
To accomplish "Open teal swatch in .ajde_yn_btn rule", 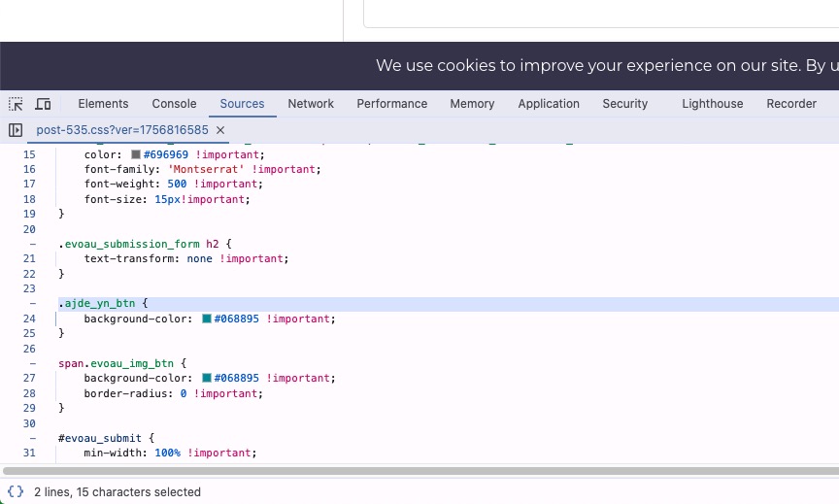I will tap(207, 319).
